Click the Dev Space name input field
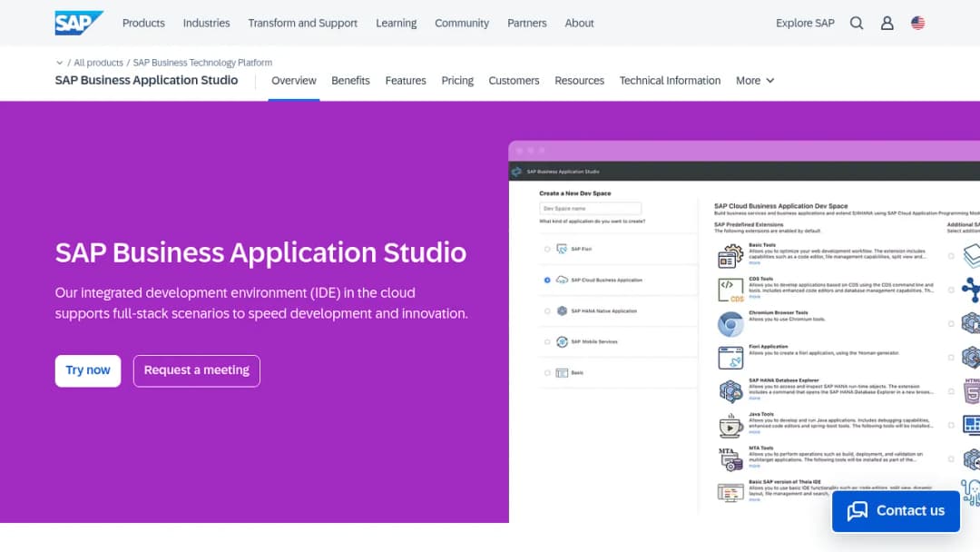The height and width of the screenshot is (552, 980). pyautogui.click(x=590, y=208)
